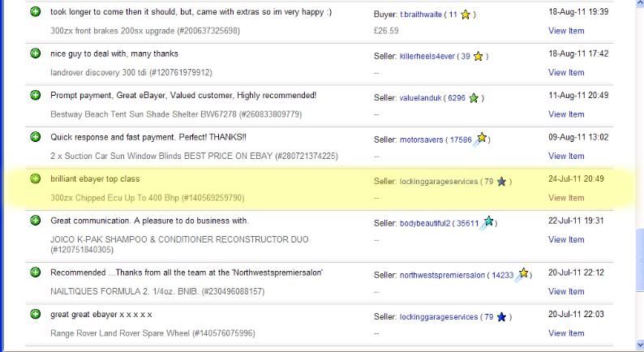Screen dimensions: 644x352
Task: Click shooting star icon next to motorsavers
Action: [482, 138]
